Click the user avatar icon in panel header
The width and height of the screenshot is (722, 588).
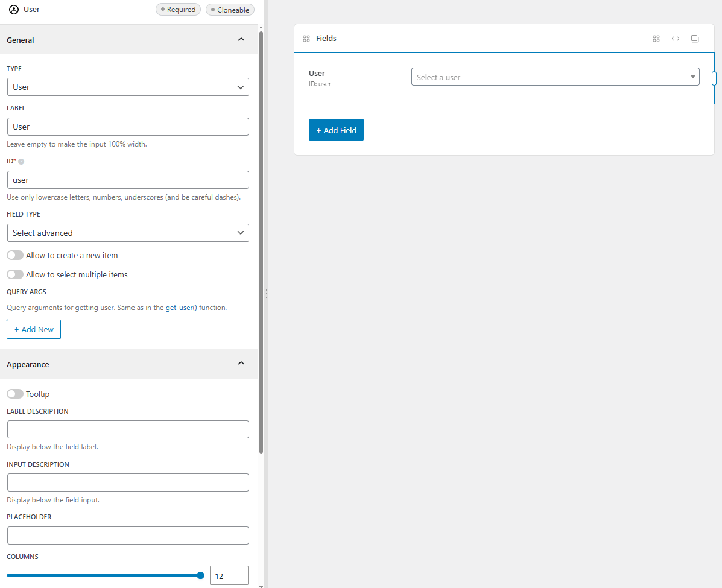click(x=13, y=10)
